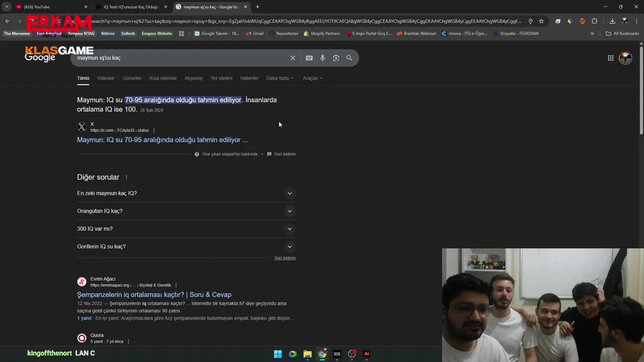644x362 pixels.
Task: Expand "Orangutan IQ kaç?" question
Action: pos(186,211)
